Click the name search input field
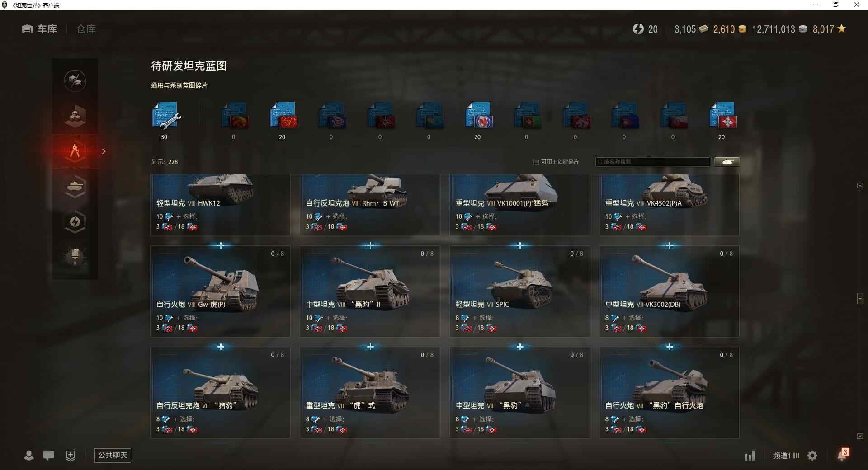The width and height of the screenshot is (868, 470). pyautogui.click(x=653, y=162)
